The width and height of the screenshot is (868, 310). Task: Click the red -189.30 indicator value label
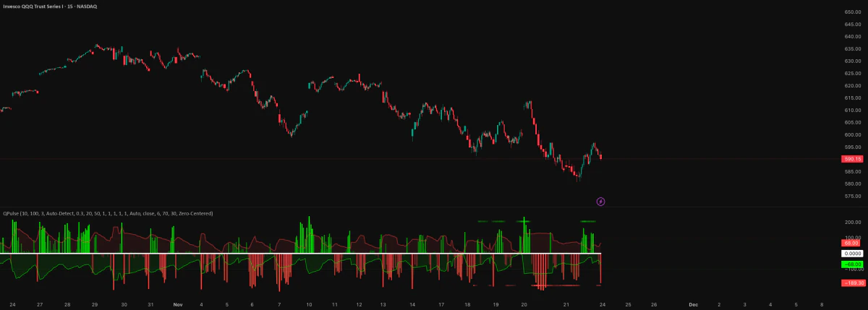854,283
